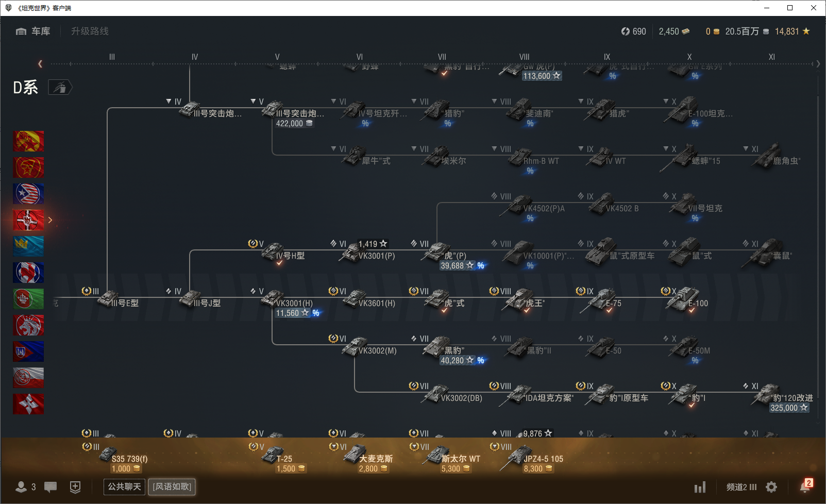Screen dimensions: 826x504
Task: Click the right tier scroll chevron
Action: 818,64
